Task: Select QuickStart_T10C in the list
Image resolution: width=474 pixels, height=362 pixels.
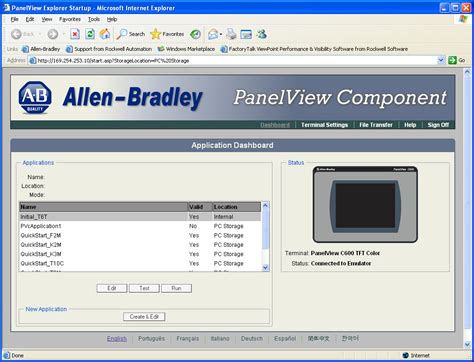Action: [x=140, y=263]
